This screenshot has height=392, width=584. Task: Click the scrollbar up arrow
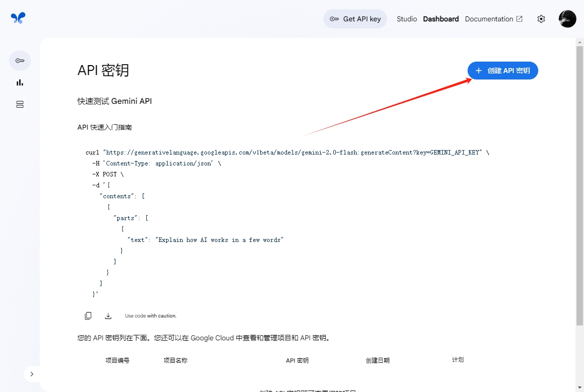580,42
